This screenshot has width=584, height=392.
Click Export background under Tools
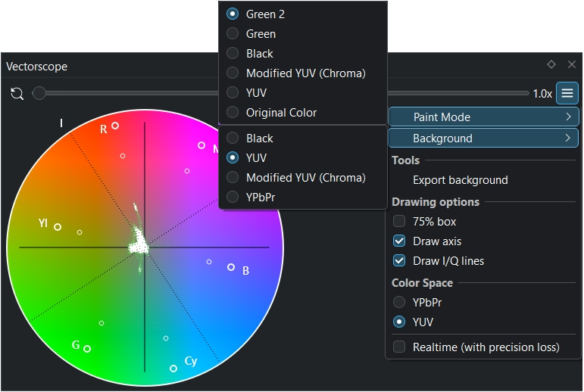tap(460, 180)
